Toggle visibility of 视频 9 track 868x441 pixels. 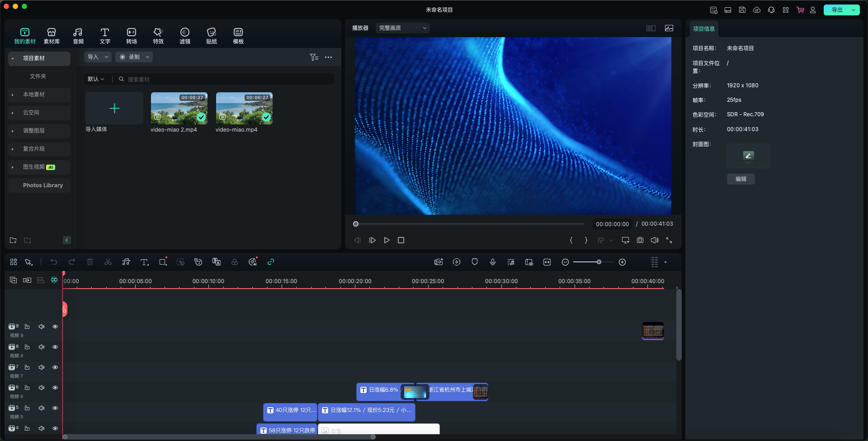(x=55, y=327)
